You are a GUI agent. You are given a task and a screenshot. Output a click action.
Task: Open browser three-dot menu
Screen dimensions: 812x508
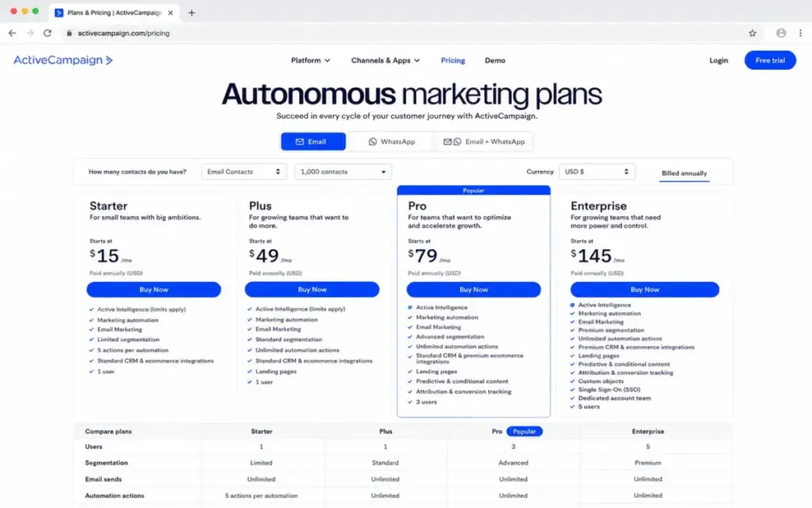[x=800, y=33]
